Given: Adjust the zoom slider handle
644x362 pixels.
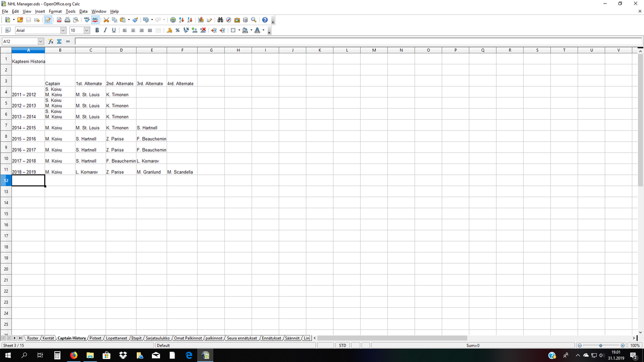Looking at the screenshot, I should [601, 345].
